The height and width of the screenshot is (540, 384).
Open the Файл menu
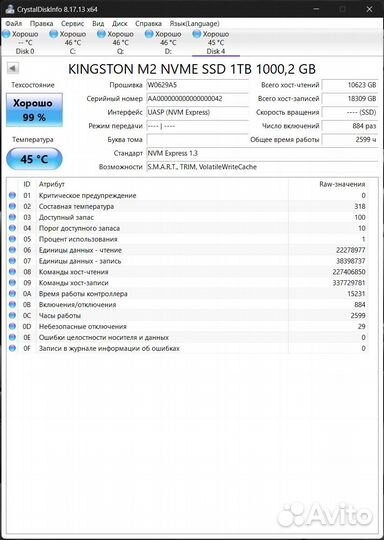14,24
